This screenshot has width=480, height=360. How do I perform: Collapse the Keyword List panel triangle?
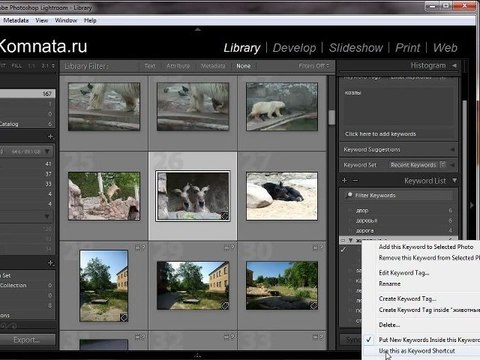click(x=455, y=181)
